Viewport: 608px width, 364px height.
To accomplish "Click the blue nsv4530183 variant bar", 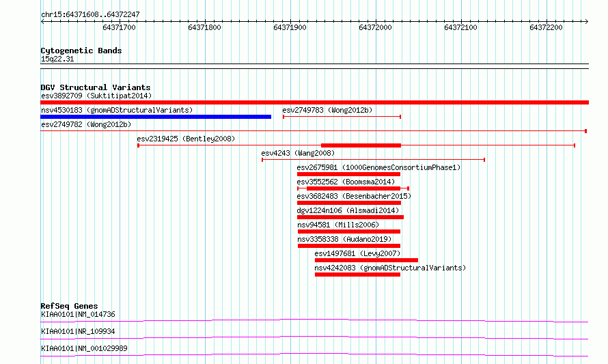I will (x=156, y=117).
